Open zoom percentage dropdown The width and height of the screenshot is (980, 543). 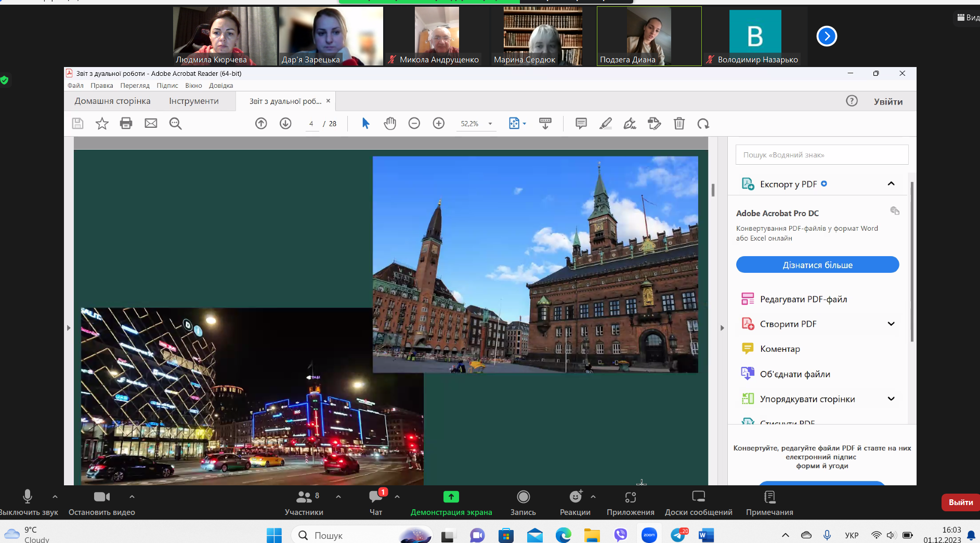pyautogui.click(x=490, y=124)
